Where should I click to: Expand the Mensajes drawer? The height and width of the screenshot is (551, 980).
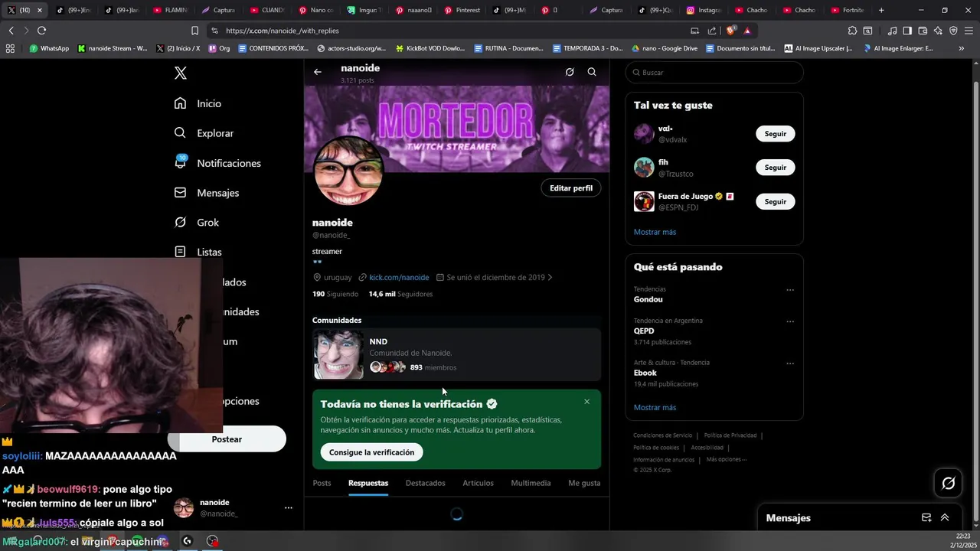click(x=945, y=518)
